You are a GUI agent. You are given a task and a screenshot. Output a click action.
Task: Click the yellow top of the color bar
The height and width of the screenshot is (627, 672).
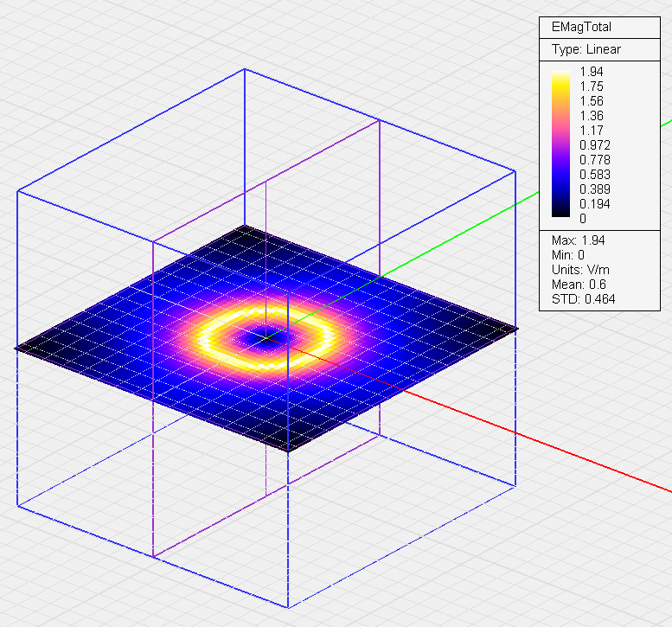click(560, 78)
